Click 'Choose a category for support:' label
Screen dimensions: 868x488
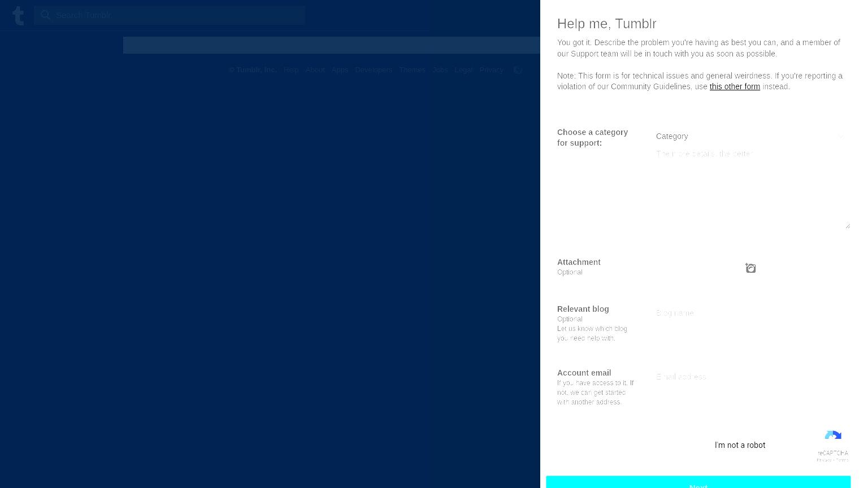point(593,137)
